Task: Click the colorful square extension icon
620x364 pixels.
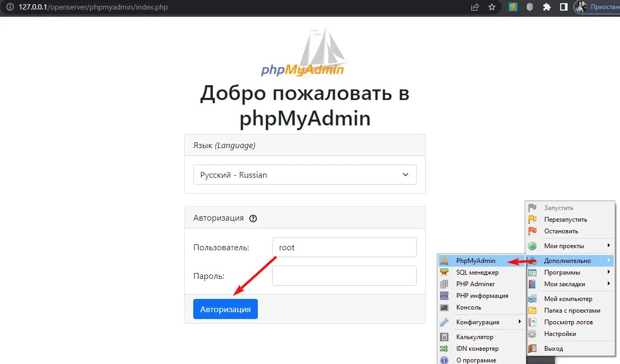Action: 513,7
